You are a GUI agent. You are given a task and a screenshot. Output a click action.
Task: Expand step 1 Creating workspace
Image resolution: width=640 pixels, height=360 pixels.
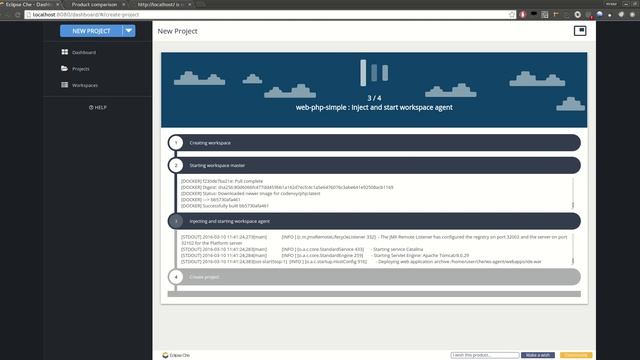coord(374,143)
